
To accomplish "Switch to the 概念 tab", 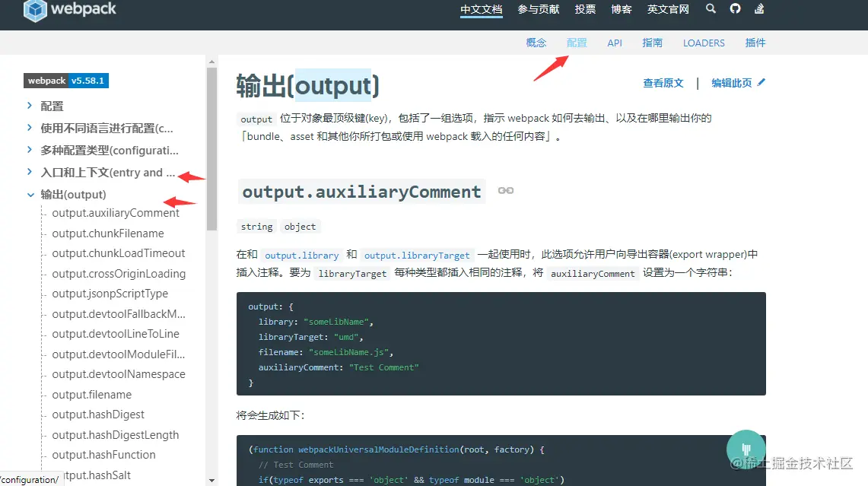I will pos(536,43).
